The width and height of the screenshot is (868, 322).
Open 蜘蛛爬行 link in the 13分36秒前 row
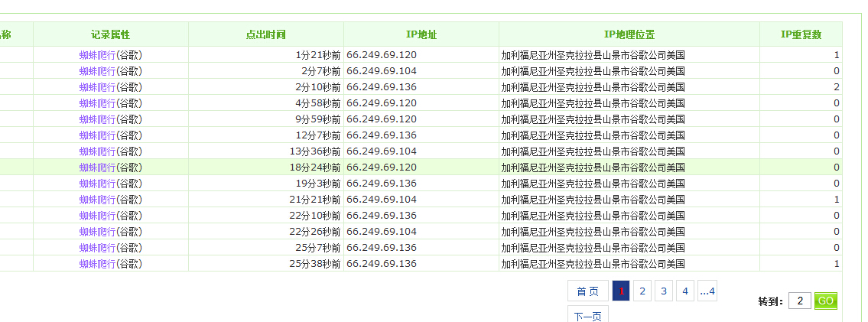coord(97,151)
